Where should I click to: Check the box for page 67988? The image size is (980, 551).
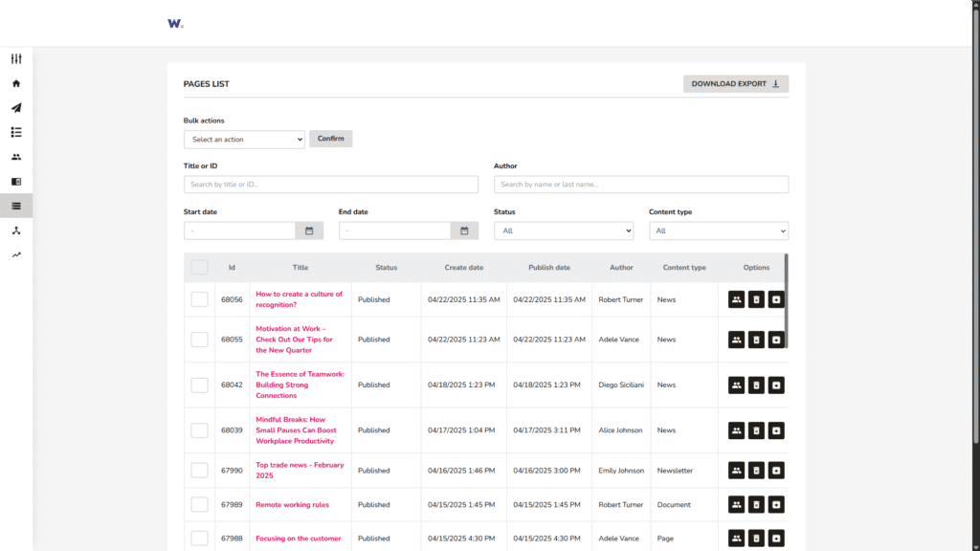coord(199,539)
